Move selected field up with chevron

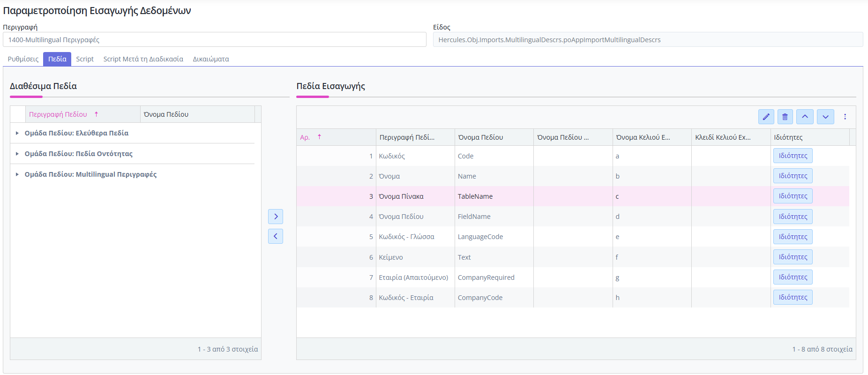(x=805, y=117)
